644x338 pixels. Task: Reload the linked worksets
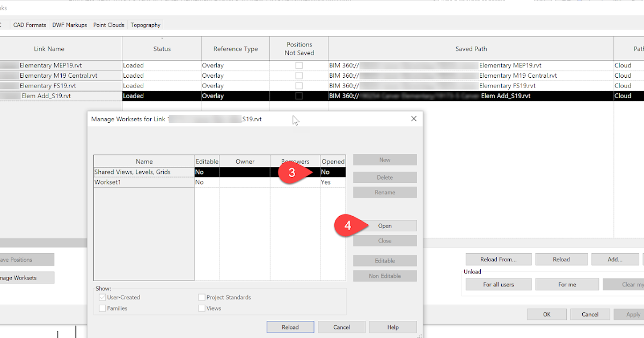[290, 327]
